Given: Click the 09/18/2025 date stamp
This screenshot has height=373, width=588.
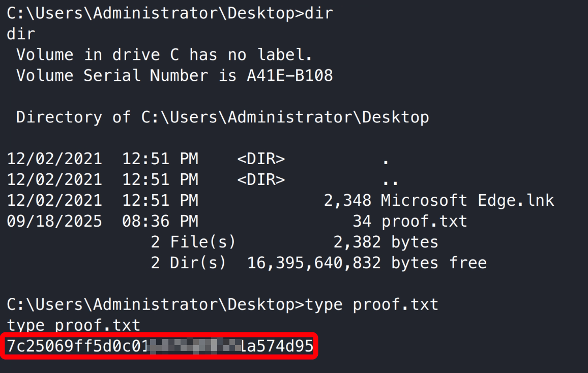Looking at the screenshot, I should 54,222.
